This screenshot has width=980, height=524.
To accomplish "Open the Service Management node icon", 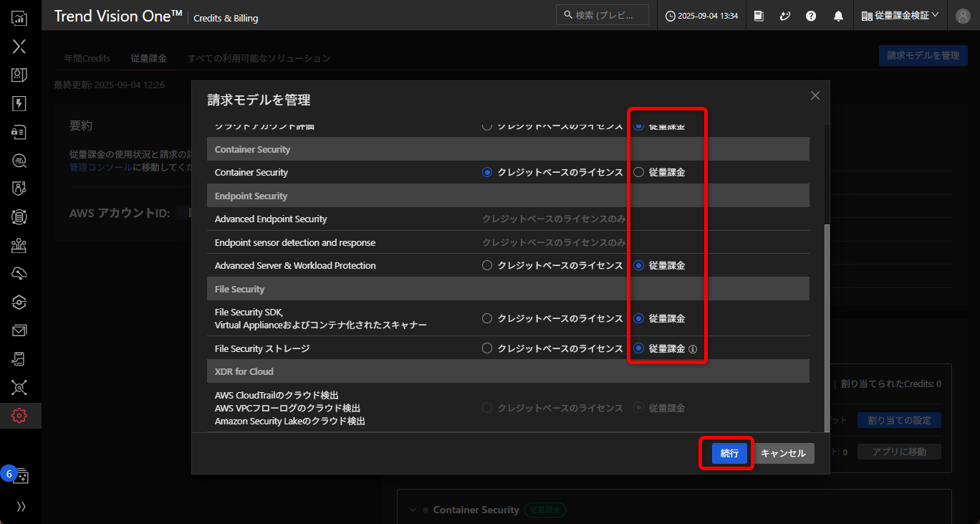I will pyautogui.click(x=19, y=387).
